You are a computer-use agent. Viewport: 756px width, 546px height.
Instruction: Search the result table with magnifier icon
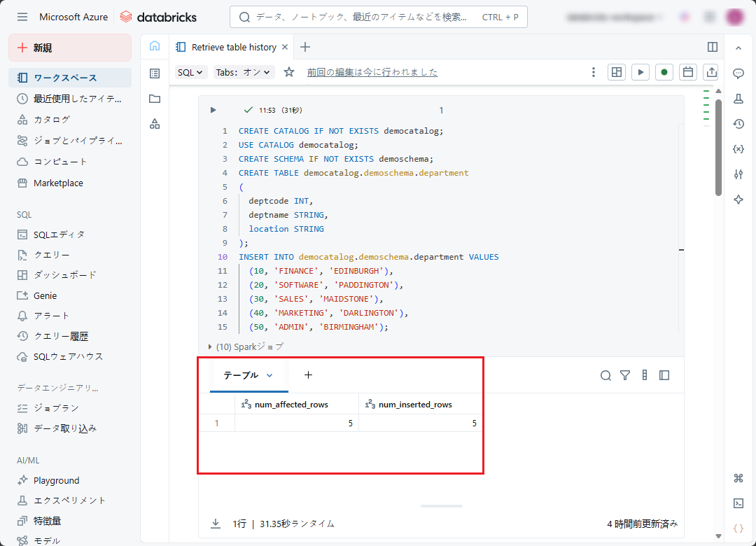[605, 375]
